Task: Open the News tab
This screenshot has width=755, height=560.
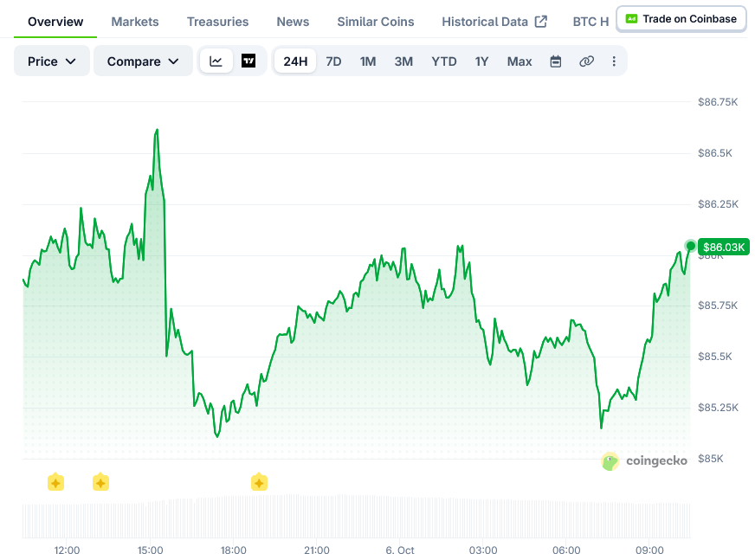Action: click(293, 22)
